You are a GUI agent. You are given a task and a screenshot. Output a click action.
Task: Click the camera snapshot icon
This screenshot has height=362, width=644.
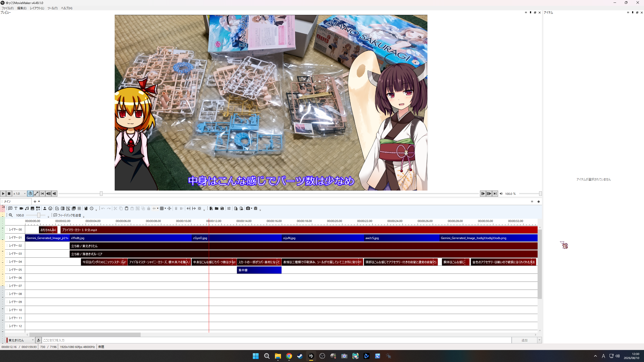coord(248,208)
